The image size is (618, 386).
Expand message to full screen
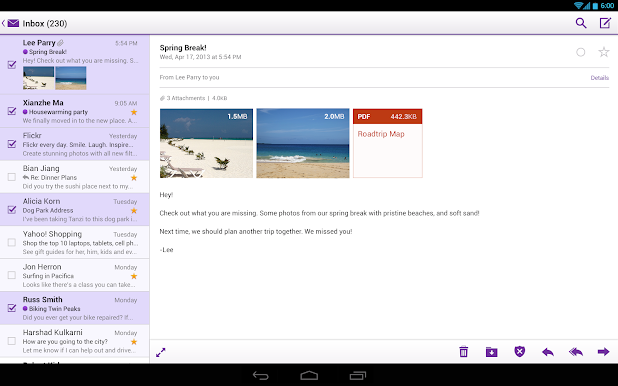[161, 352]
